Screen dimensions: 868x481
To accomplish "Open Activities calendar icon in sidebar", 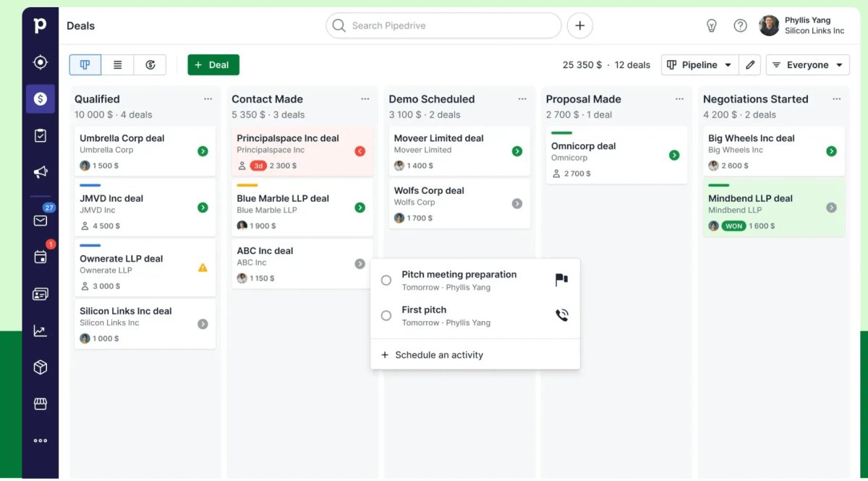I will point(41,257).
